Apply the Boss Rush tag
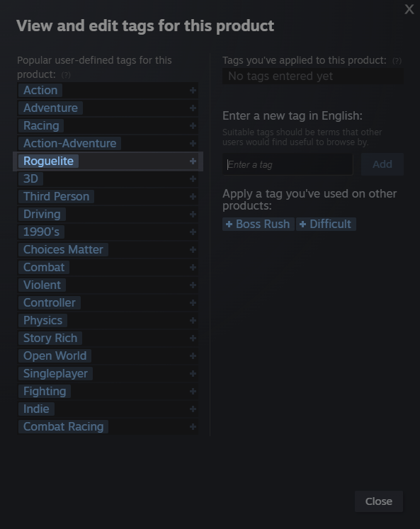 259,224
